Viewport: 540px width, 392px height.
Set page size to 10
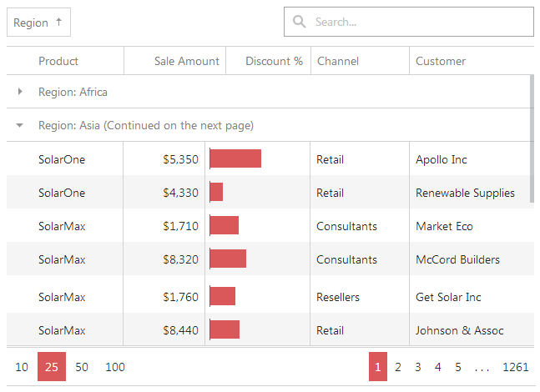(x=22, y=367)
